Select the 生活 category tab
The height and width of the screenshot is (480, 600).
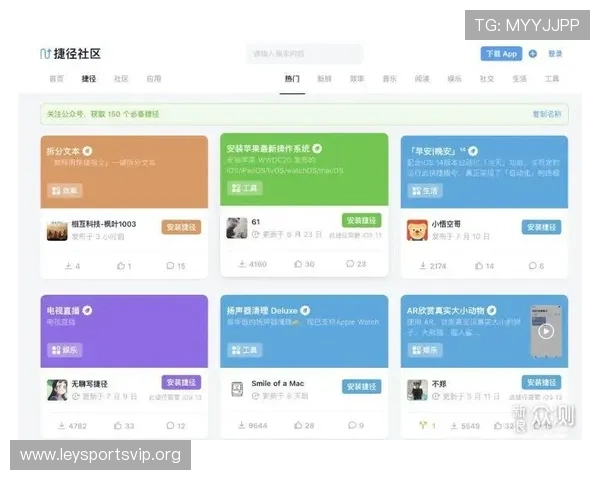pyautogui.click(x=519, y=79)
